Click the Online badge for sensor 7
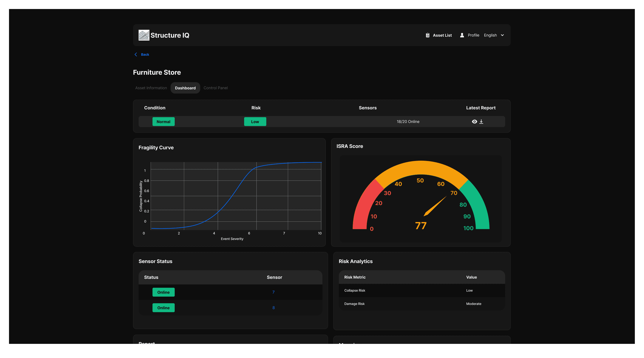Viewport: 644px width, 358px height. tap(163, 292)
